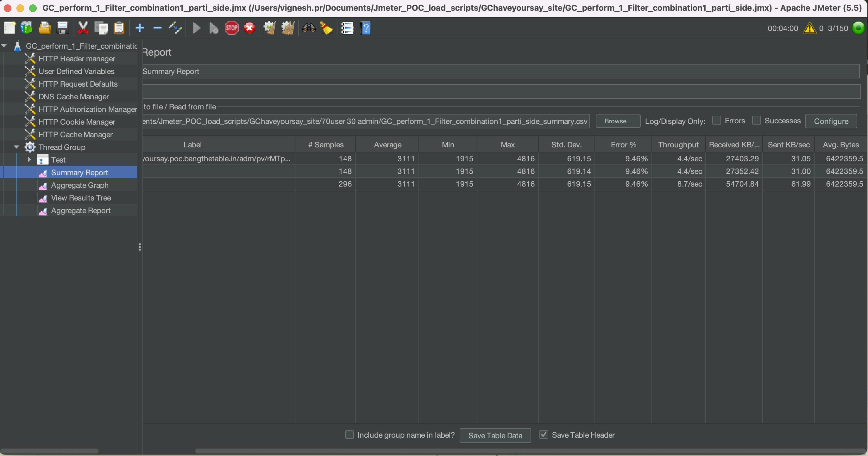
Task: Select DNS Cache Manager element
Action: 73,96
